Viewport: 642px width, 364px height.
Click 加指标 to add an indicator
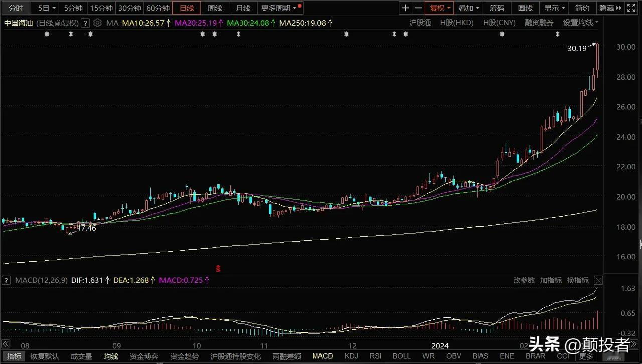click(551, 280)
